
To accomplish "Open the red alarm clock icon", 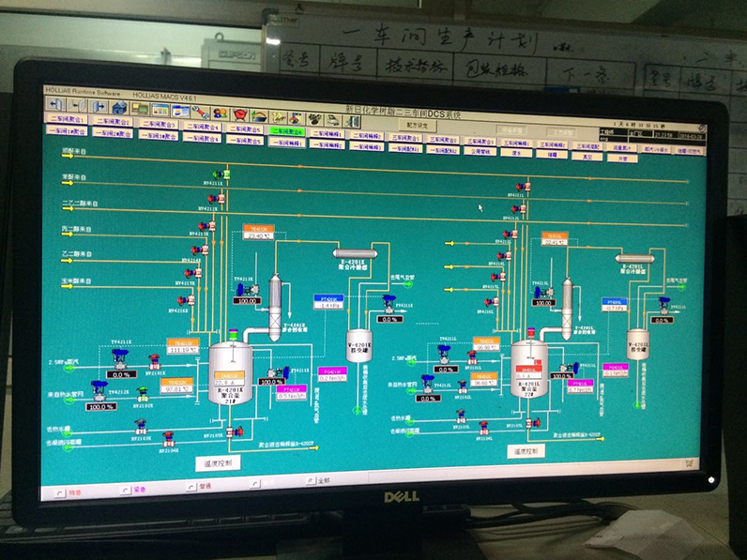I will [239, 114].
